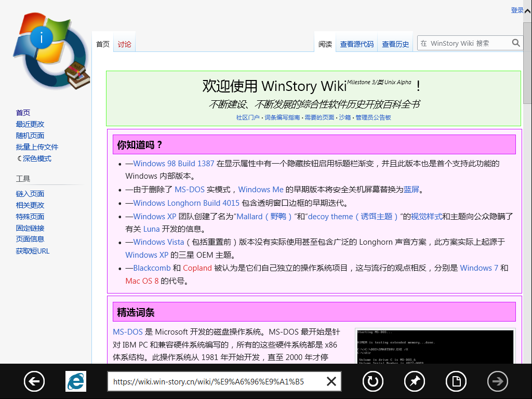532x399 pixels.
Task: Open the 需要的页面 link
Action: 320,117
